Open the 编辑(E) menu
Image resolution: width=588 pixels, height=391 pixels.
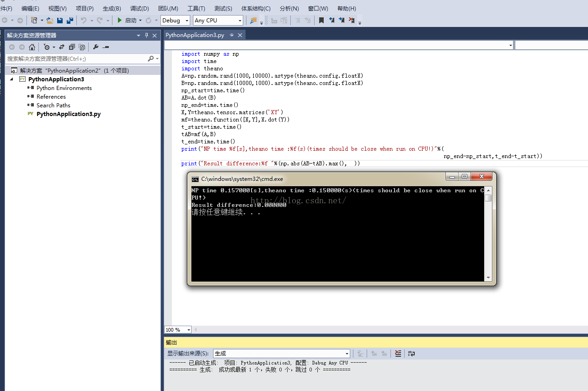coord(30,8)
